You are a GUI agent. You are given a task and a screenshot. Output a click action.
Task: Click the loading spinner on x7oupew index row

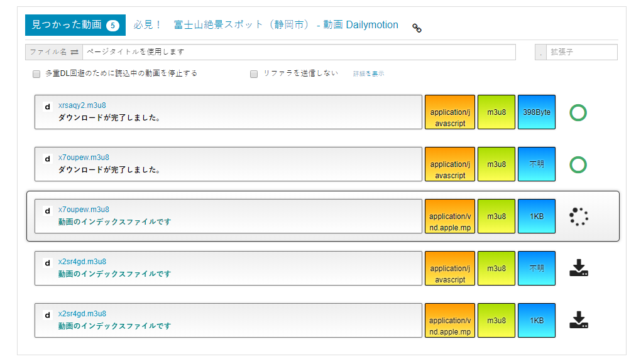578,217
